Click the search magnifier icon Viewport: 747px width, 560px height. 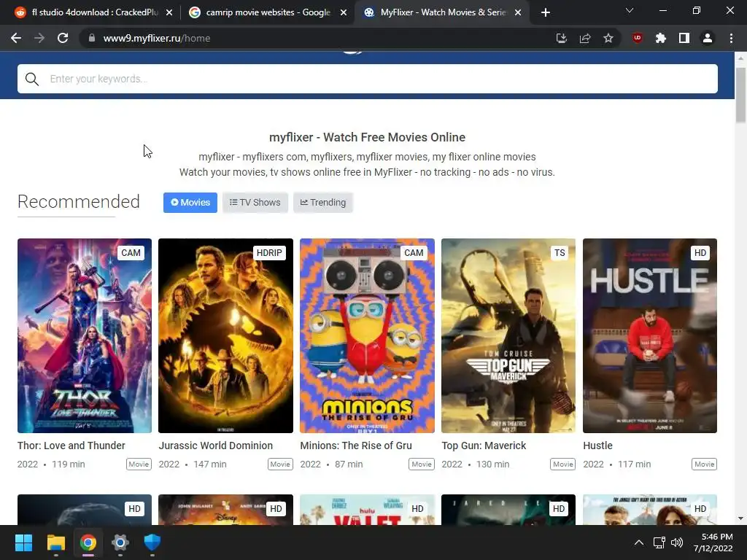click(32, 79)
